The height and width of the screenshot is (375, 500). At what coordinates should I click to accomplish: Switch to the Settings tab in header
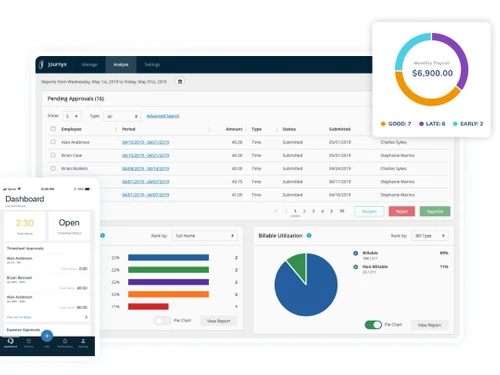click(152, 65)
